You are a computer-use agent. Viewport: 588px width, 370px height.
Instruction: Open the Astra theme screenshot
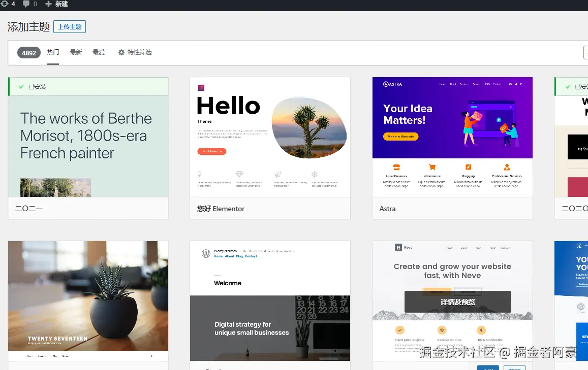(x=452, y=137)
